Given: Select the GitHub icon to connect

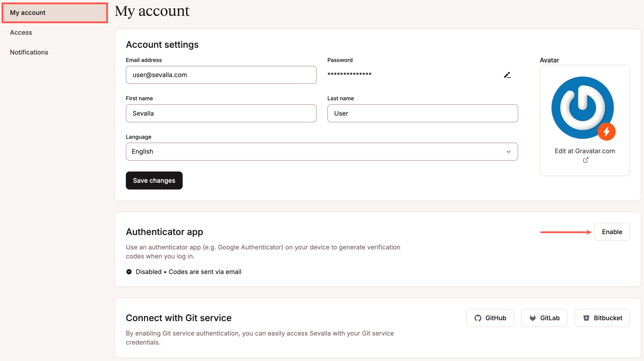Looking at the screenshot, I should (x=478, y=318).
